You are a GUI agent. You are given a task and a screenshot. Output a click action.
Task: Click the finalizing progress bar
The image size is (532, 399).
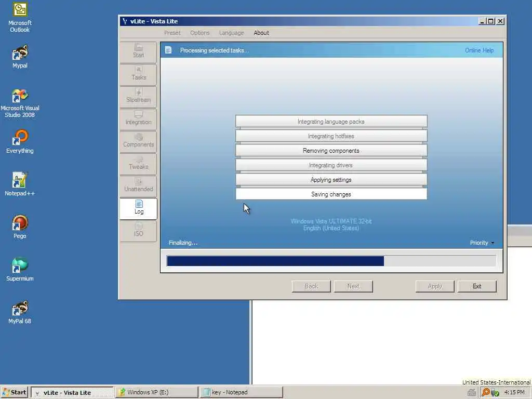(331, 261)
